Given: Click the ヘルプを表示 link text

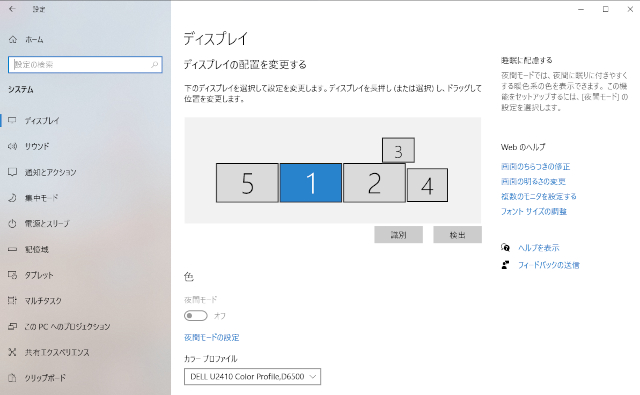Looking at the screenshot, I should [539, 248].
